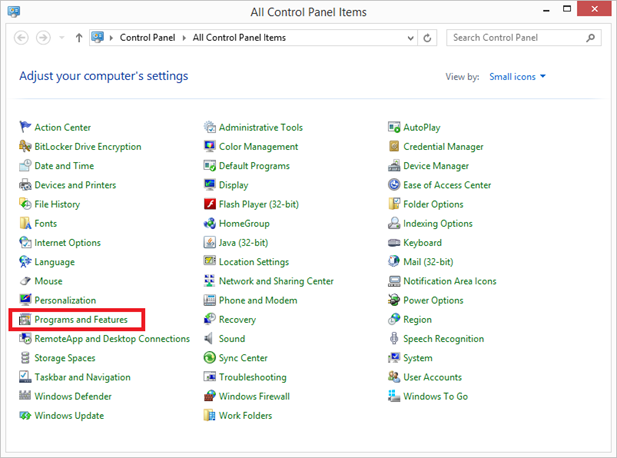Viewport: 617px width, 458px height.
Task: Expand the address bar history dropdown arrow
Action: coord(410,38)
